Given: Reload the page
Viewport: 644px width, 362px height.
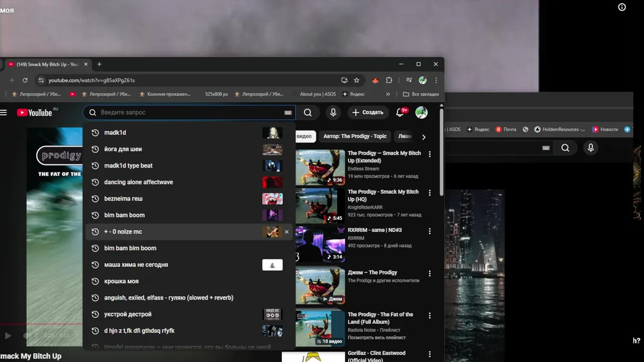Looking at the screenshot, I should [25, 80].
